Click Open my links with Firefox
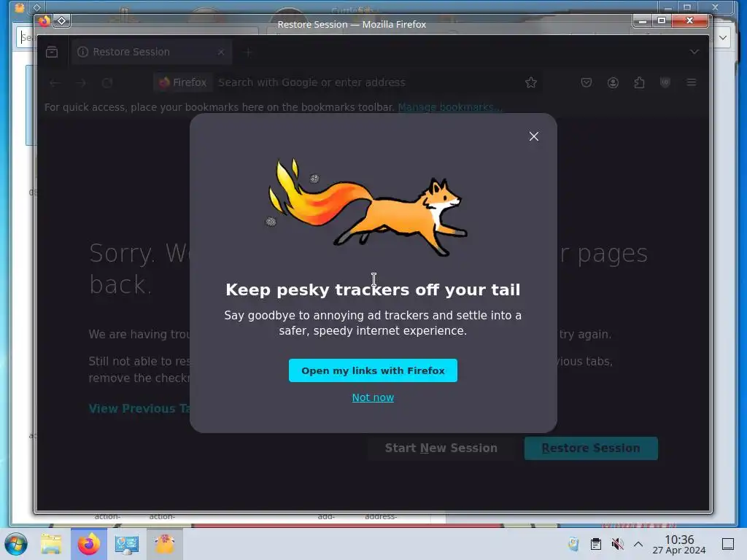747x560 pixels. [x=373, y=370]
